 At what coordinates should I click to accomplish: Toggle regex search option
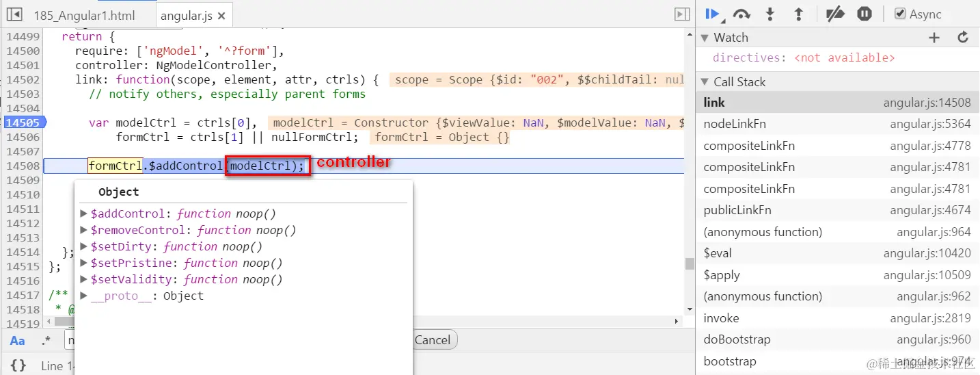[46, 340]
